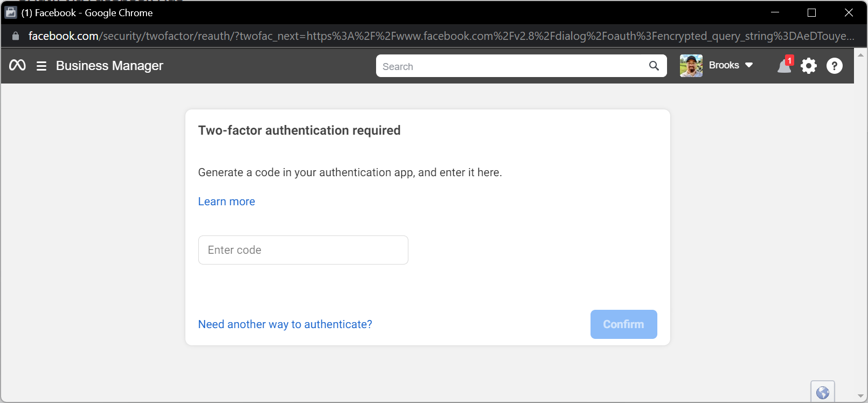Click the Meta logo icon
Viewport: 868px width, 403px height.
pyautogui.click(x=17, y=65)
